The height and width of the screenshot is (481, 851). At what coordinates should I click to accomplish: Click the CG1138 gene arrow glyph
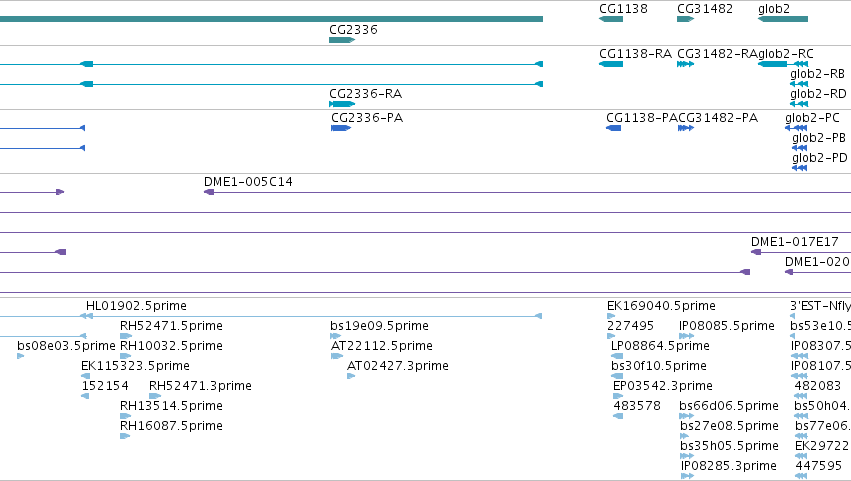611,19
